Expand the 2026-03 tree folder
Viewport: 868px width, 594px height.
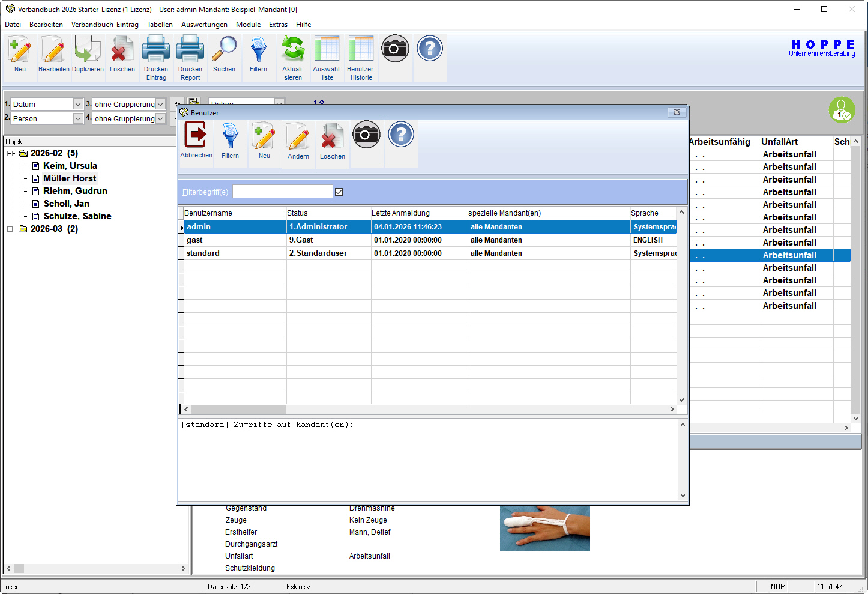[x=10, y=229]
